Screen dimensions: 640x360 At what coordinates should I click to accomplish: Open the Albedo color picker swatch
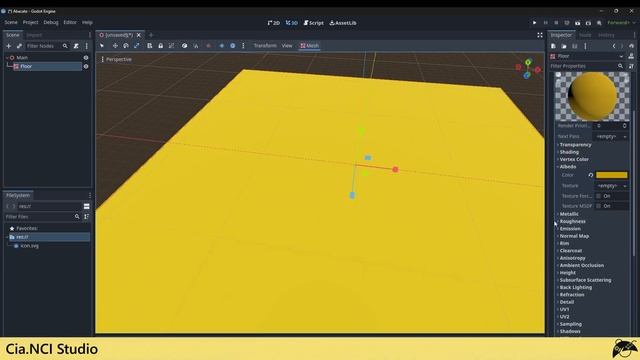[x=611, y=175]
